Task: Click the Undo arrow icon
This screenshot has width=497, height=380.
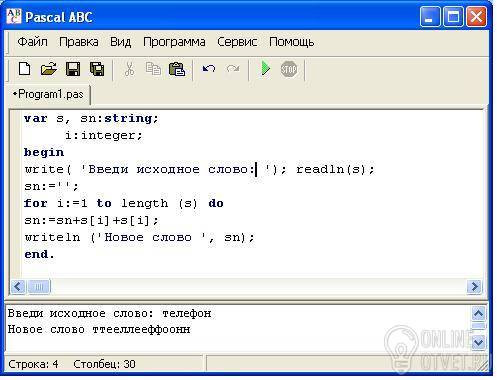Action: click(209, 69)
